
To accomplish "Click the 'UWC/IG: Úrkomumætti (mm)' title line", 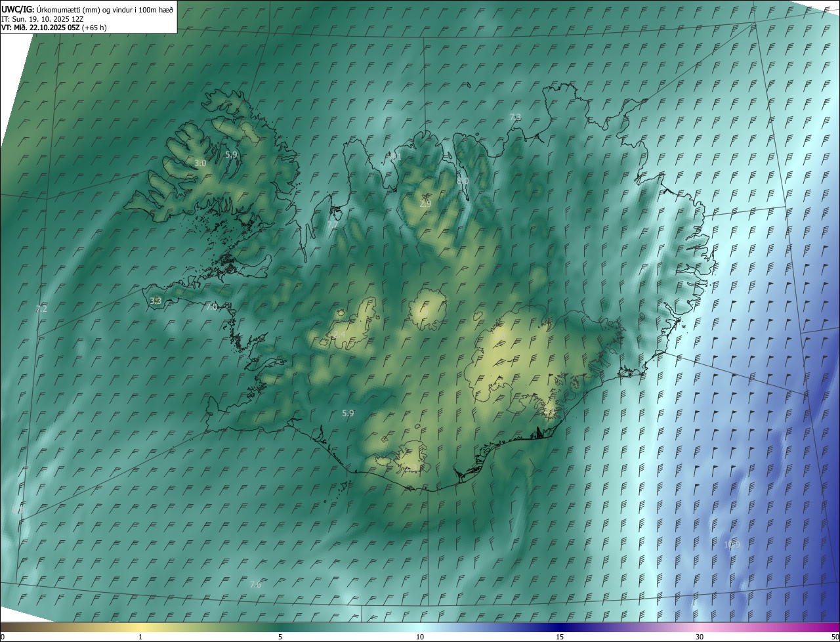I will click(87, 9).
